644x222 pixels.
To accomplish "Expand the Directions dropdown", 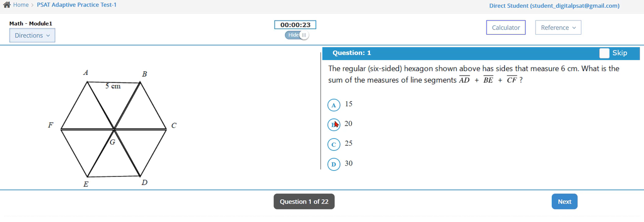I will tap(32, 35).
